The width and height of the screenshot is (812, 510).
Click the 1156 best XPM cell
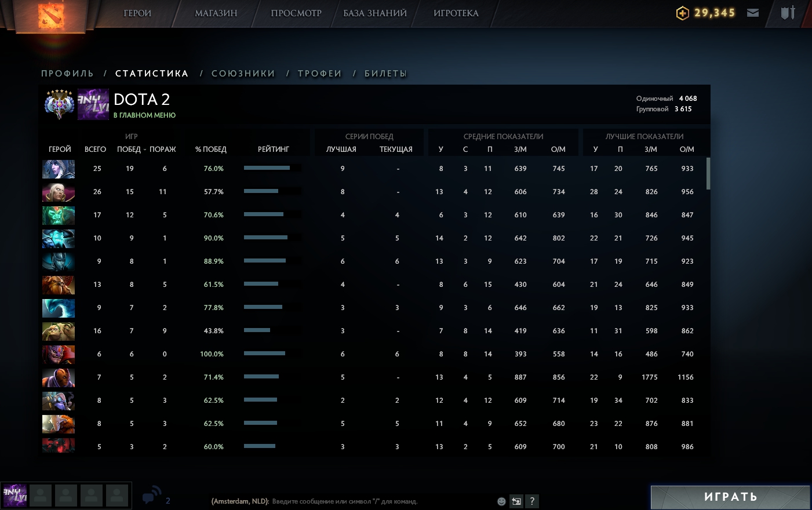click(x=686, y=377)
